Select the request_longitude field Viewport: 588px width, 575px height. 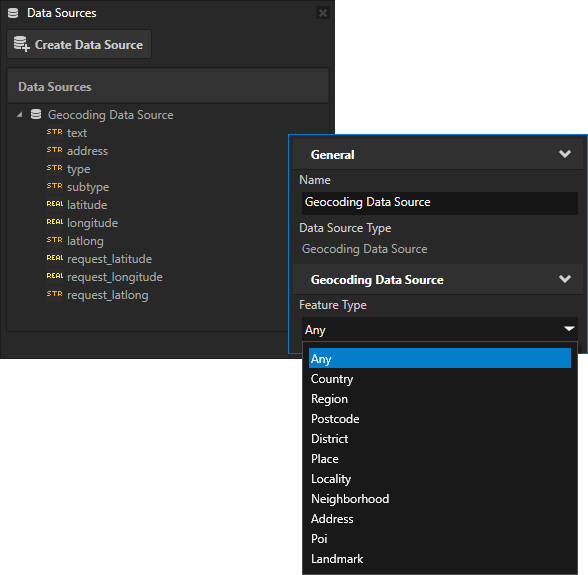115,277
